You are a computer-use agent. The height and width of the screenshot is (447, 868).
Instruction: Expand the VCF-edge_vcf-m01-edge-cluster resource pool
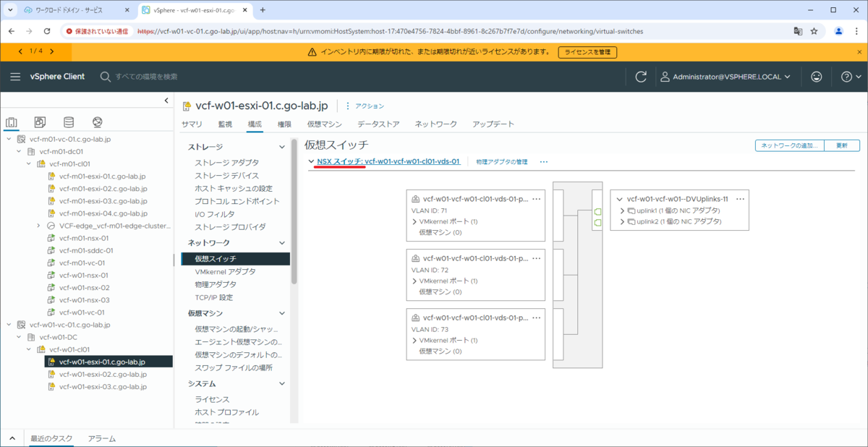pos(39,226)
